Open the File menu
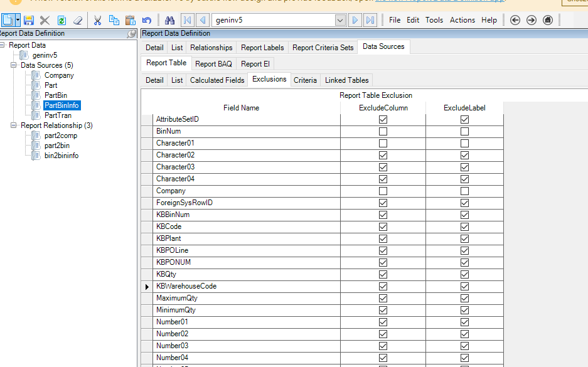This screenshot has width=588, height=367. click(x=395, y=20)
